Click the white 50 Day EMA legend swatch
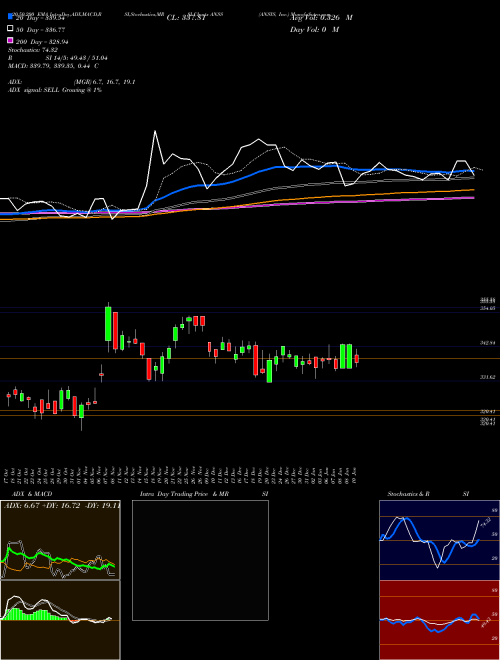 tap(11, 29)
